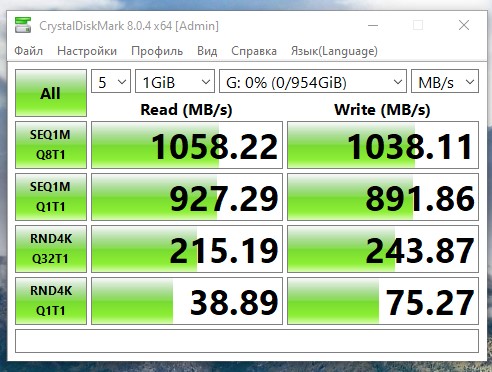Open the Файл menu
492x372 pixels.
point(29,51)
